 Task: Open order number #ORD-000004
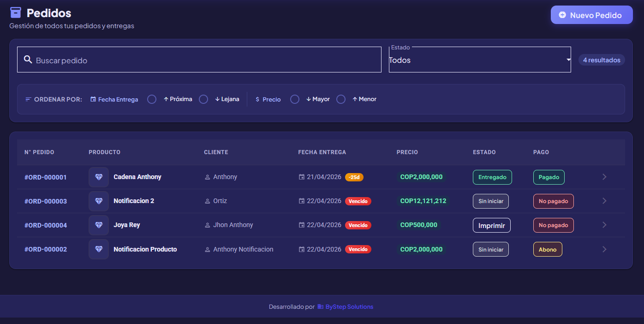pyautogui.click(x=46, y=225)
